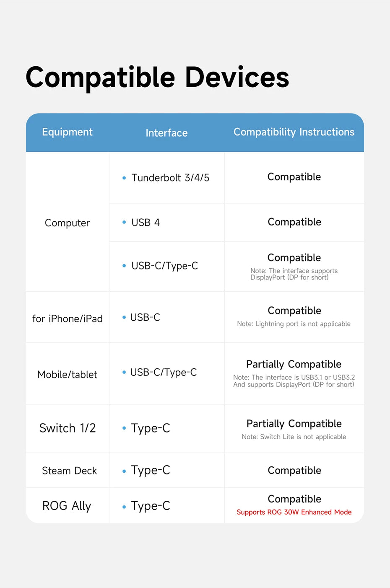
Task: Click the "for iPhone/iPad" equipment label
Action: [x=67, y=319]
